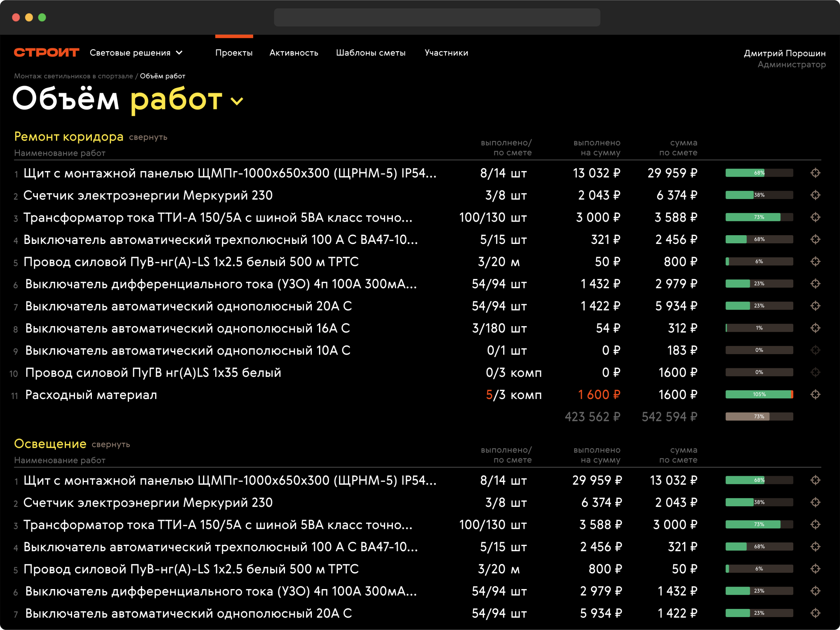
Task: Open the Шаблоны сметы tab
Action: pos(370,53)
